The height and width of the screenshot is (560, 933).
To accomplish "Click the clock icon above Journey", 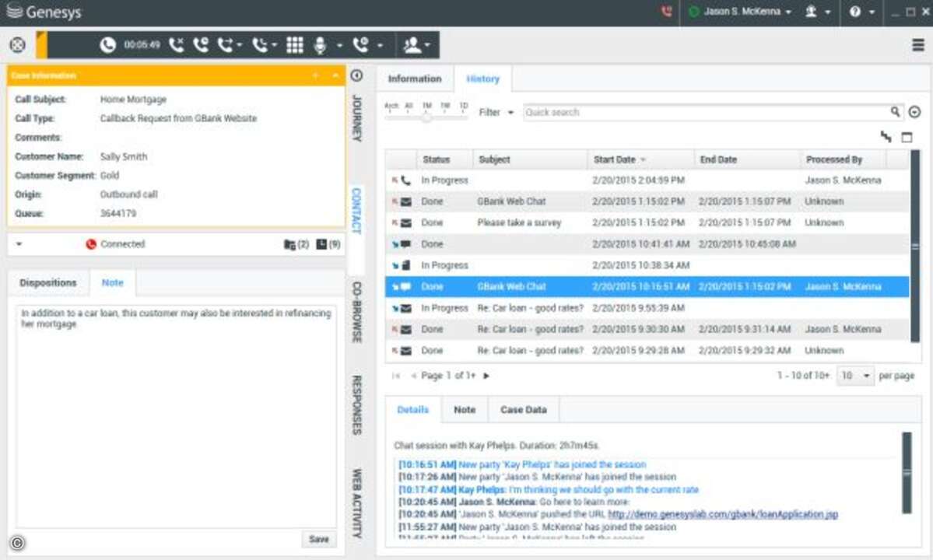I will (x=356, y=75).
